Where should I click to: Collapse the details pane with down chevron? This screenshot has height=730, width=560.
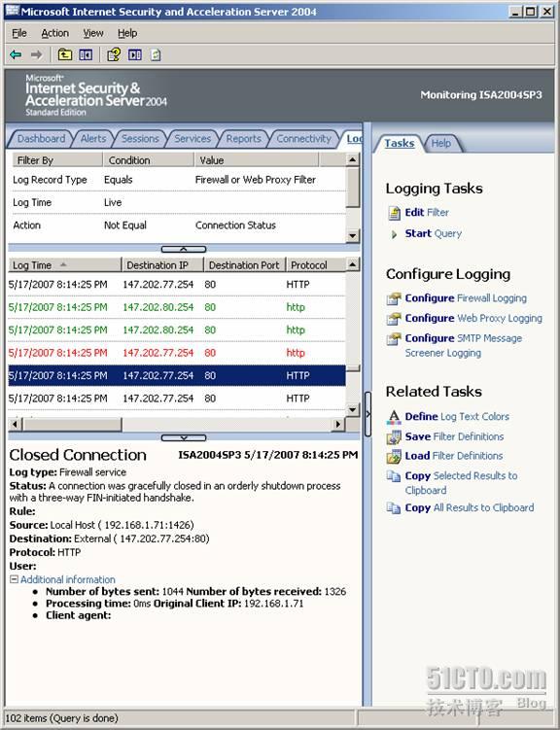point(184,437)
